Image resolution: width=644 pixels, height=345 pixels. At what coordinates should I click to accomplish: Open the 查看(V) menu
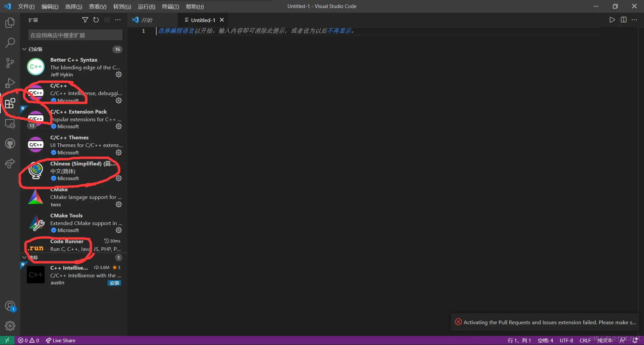(x=98, y=6)
